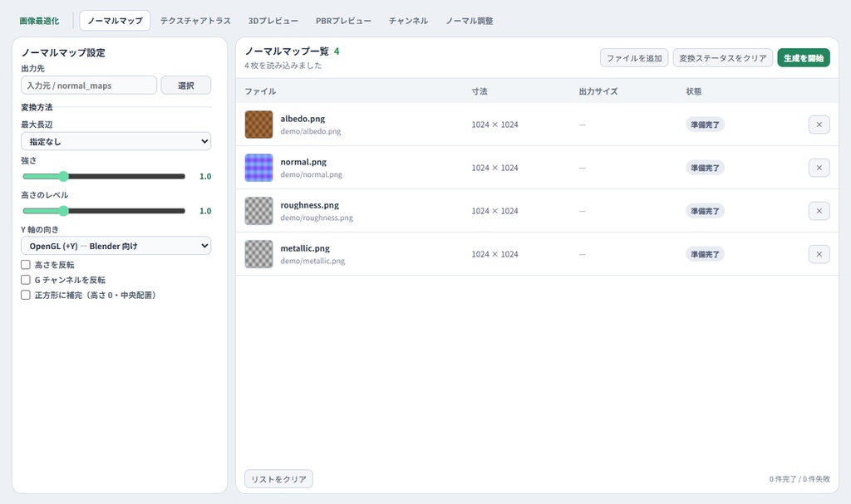The image size is (851, 504).
Task: Click the demo/roughness.png path text
Action: (x=317, y=218)
